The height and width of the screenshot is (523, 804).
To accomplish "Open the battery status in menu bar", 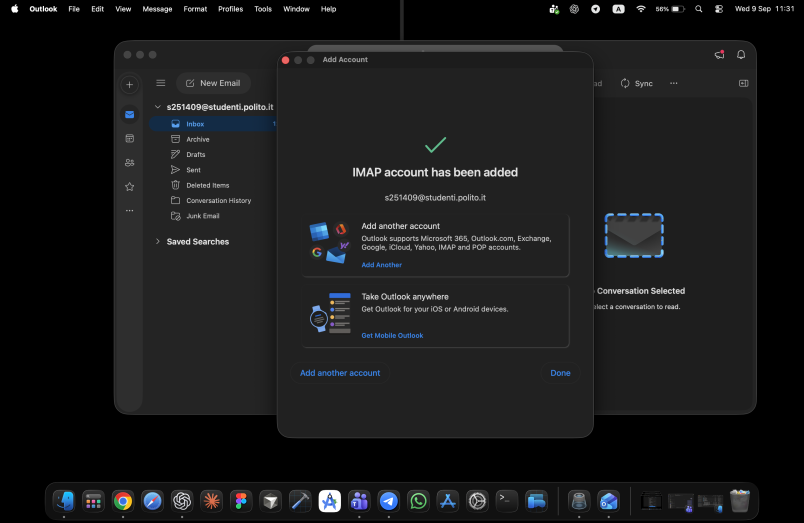I will 670,9.
